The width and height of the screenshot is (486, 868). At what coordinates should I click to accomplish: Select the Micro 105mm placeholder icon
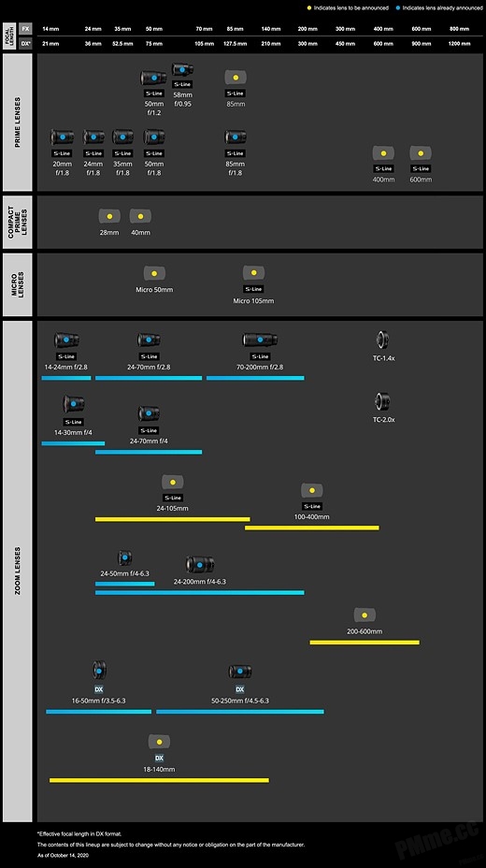pos(253,272)
